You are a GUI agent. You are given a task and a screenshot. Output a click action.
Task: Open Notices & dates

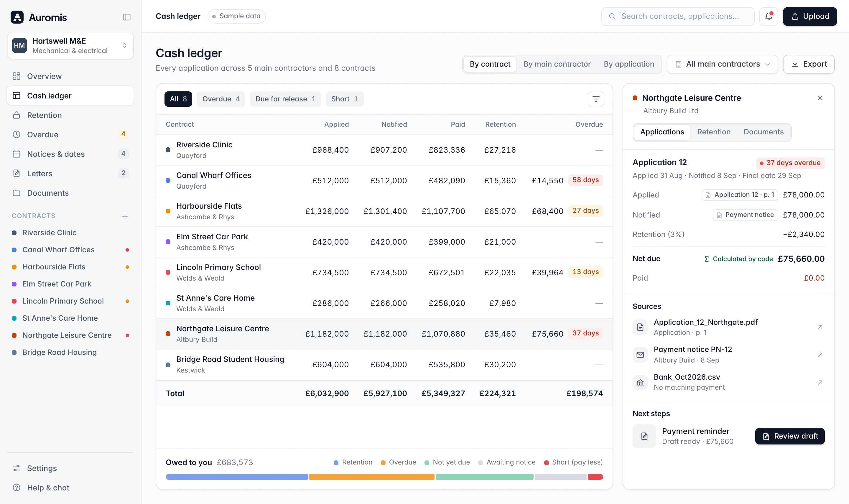point(70,154)
